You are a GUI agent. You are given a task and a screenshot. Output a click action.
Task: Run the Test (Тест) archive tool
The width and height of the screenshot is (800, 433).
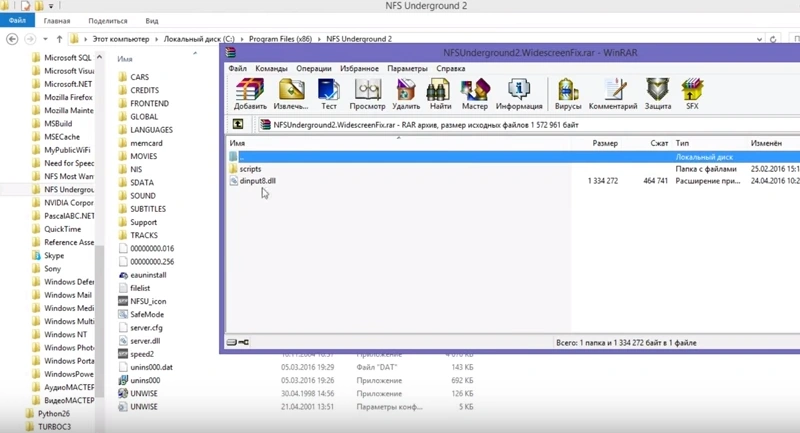click(x=329, y=94)
